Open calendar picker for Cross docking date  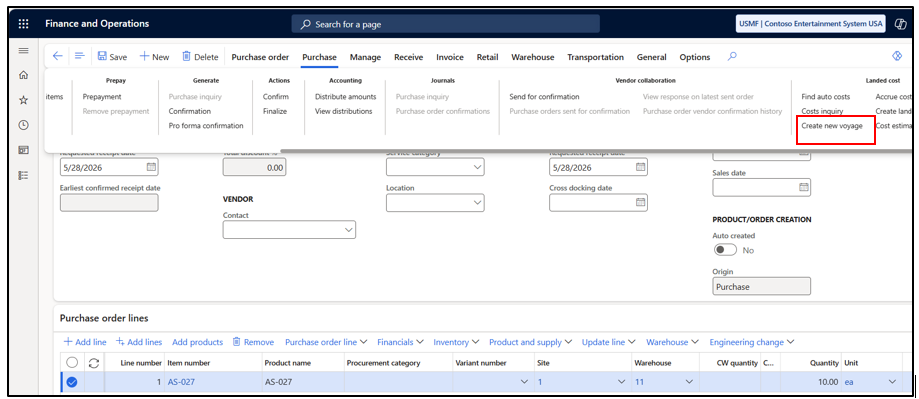click(x=641, y=202)
